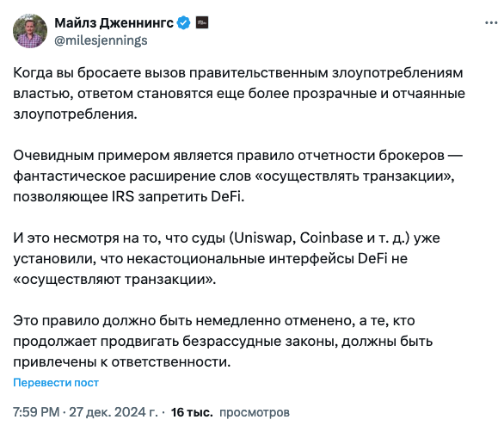Click the blue verified checkmark badge
Viewport: 504px width, 432px height.
184,23
